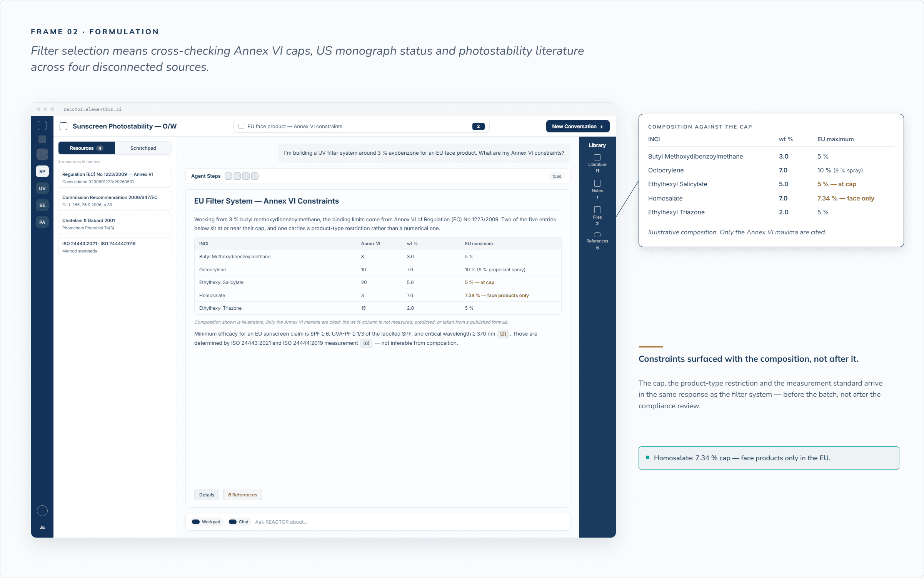Select 'Ethylhexyl Triazone' in the answer table
The width and height of the screenshot is (924, 578).
(x=220, y=308)
